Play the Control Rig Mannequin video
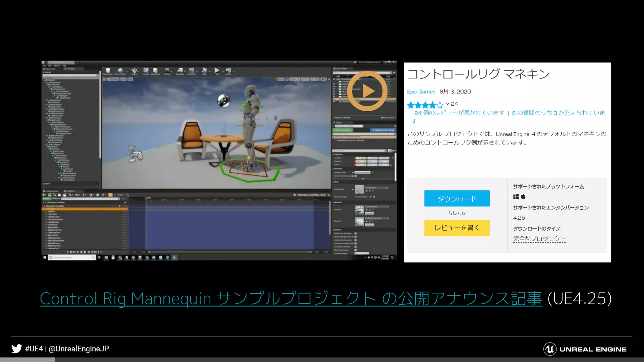The width and height of the screenshot is (644, 362). click(367, 91)
